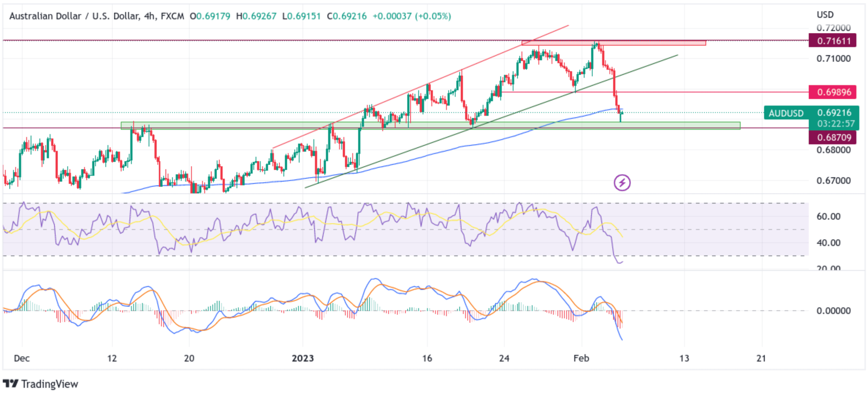Click the low value L0.69151
868x398 pixels.
[x=301, y=16]
